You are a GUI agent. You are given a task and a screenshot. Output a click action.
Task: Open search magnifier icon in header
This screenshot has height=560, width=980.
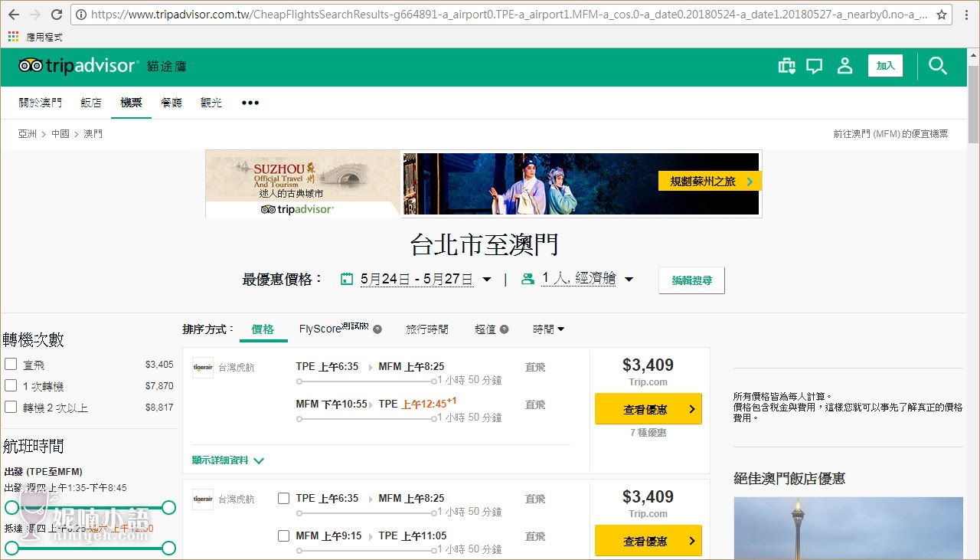938,66
